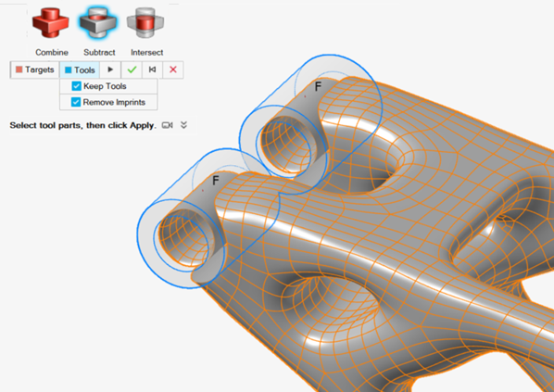Viewport: 554px width, 392px height.
Task: Activate the Tools selector
Action: click(80, 70)
